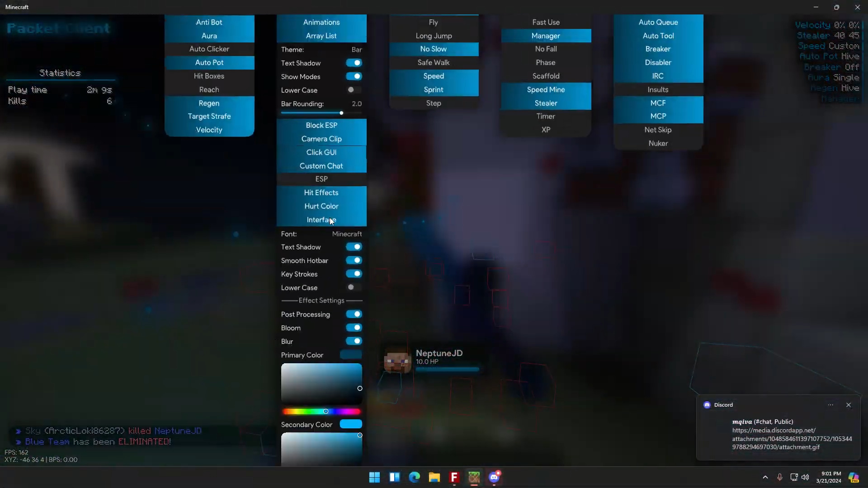Toggle the Camera Clip module
This screenshot has width=868, height=488.
tap(321, 139)
